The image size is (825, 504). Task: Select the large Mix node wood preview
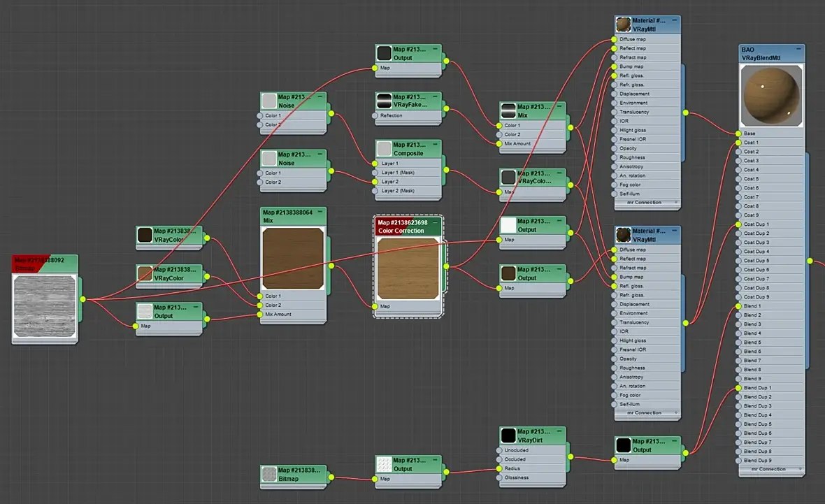pos(293,258)
